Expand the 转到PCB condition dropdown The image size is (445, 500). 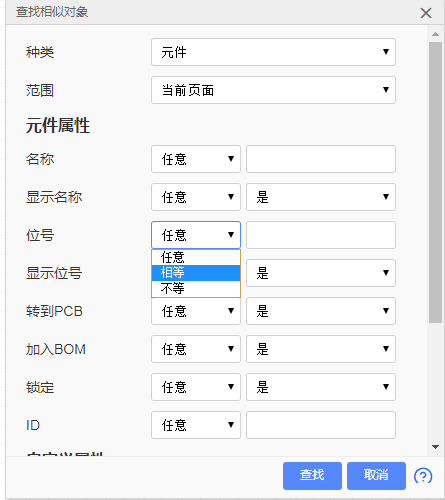(x=196, y=311)
